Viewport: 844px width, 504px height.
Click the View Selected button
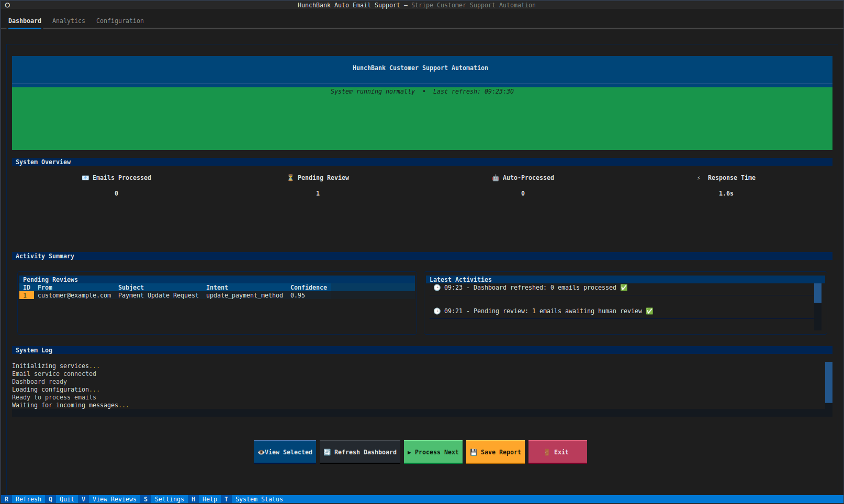[x=285, y=452]
